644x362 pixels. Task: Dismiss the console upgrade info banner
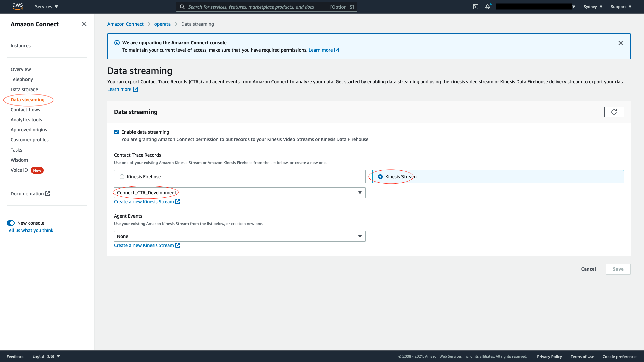[x=620, y=43]
